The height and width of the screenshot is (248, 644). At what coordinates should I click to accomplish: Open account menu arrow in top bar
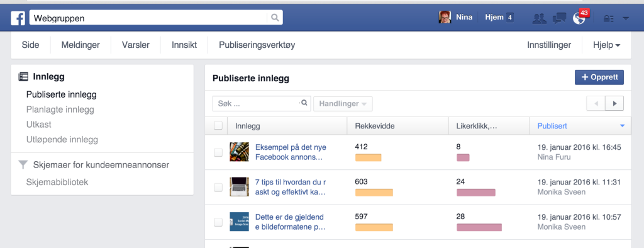tap(626, 18)
